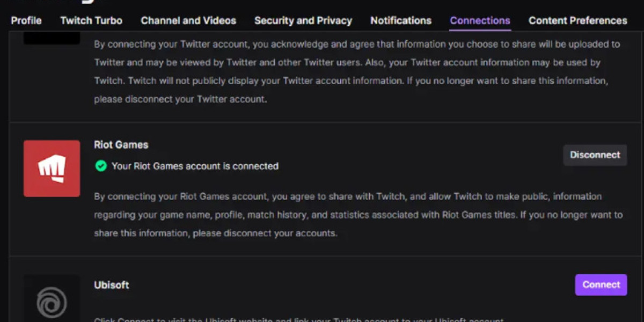Click the Ubisoft section title

tap(111, 285)
